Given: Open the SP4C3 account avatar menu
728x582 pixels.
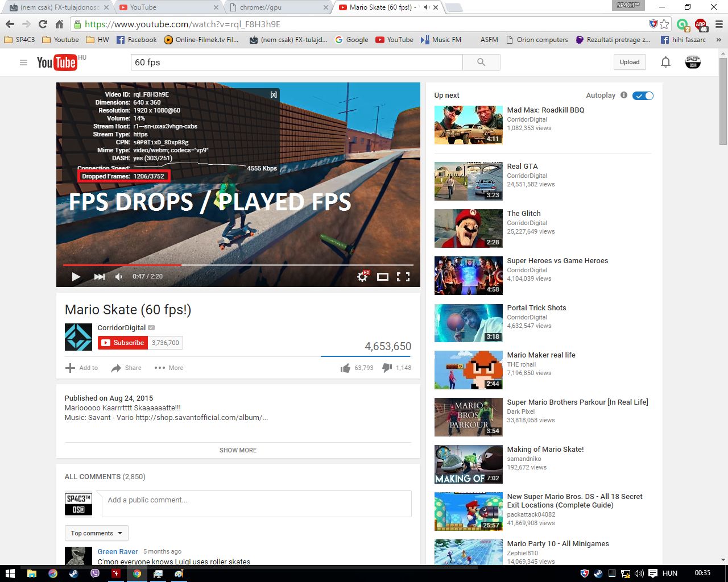Looking at the screenshot, I should (x=693, y=63).
